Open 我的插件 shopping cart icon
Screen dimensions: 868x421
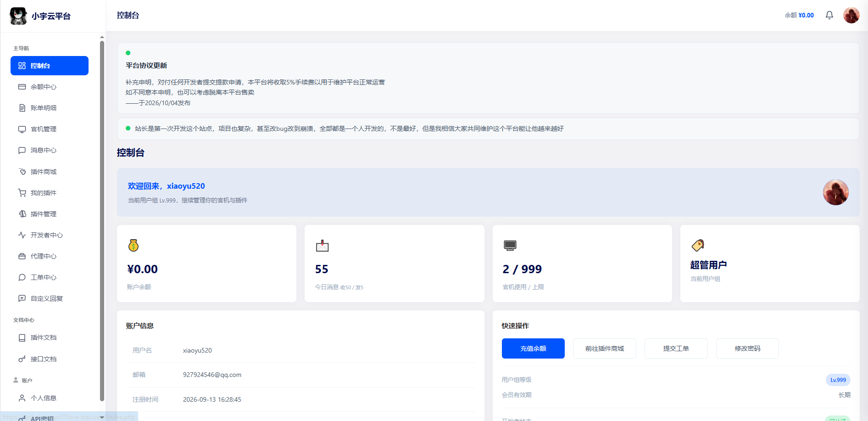[x=22, y=193]
